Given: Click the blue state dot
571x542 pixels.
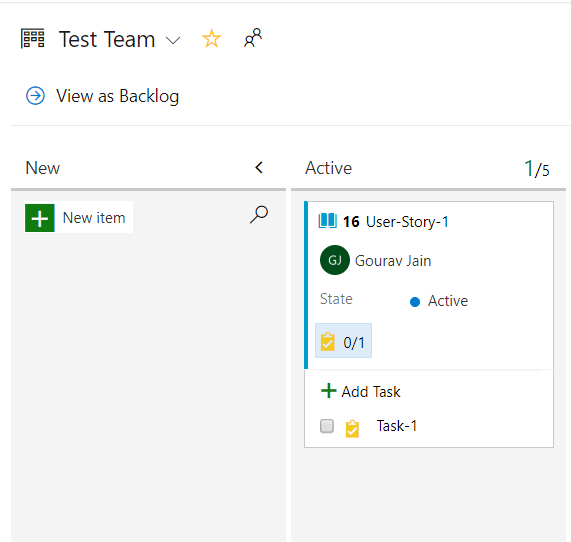Looking at the screenshot, I should click(415, 302).
